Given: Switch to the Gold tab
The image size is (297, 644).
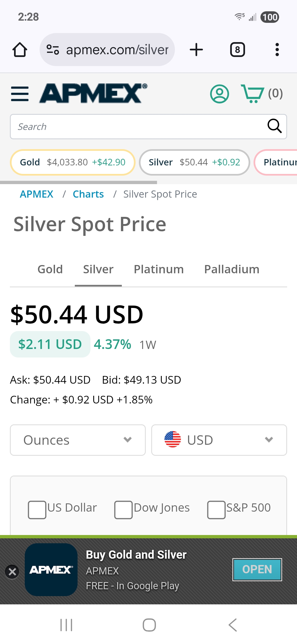Looking at the screenshot, I should click(x=50, y=269).
